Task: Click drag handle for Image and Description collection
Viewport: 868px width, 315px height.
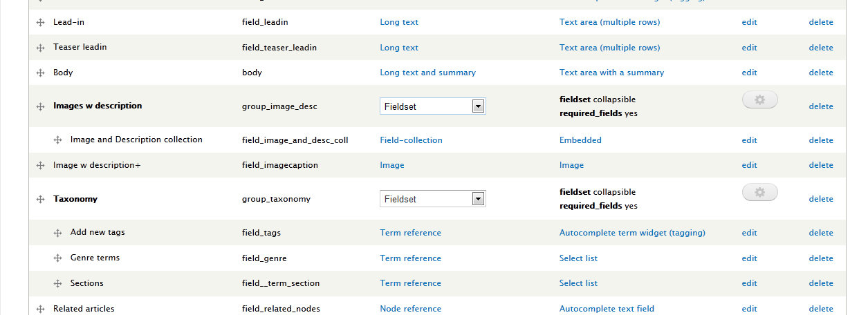Action: pyautogui.click(x=58, y=140)
